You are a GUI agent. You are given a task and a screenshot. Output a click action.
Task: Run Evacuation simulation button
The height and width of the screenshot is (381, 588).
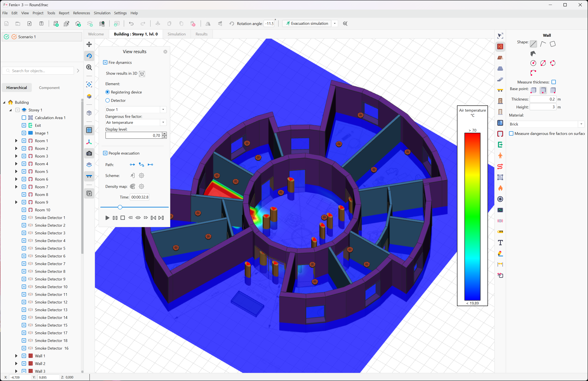point(307,23)
